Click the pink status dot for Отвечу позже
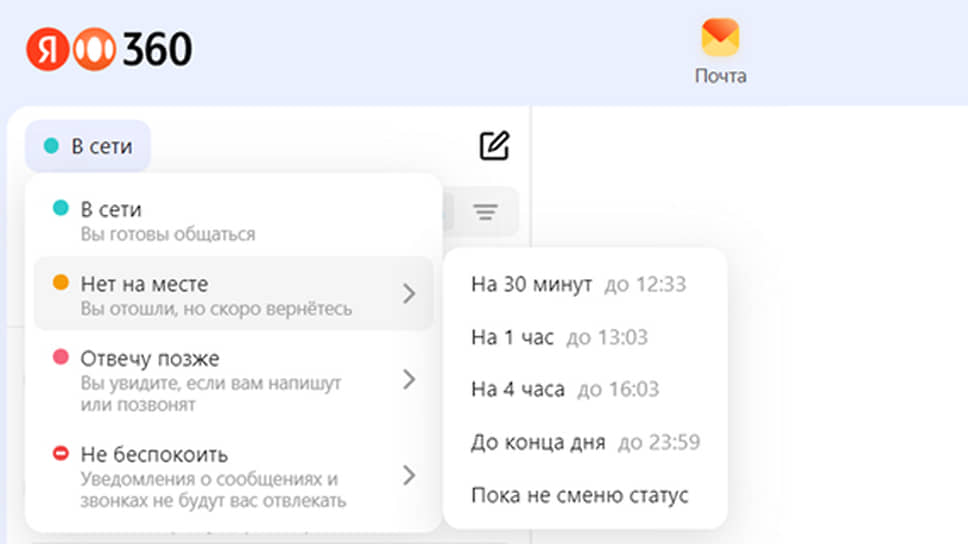Screen dimensions: 968x544 tap(60, 357)
